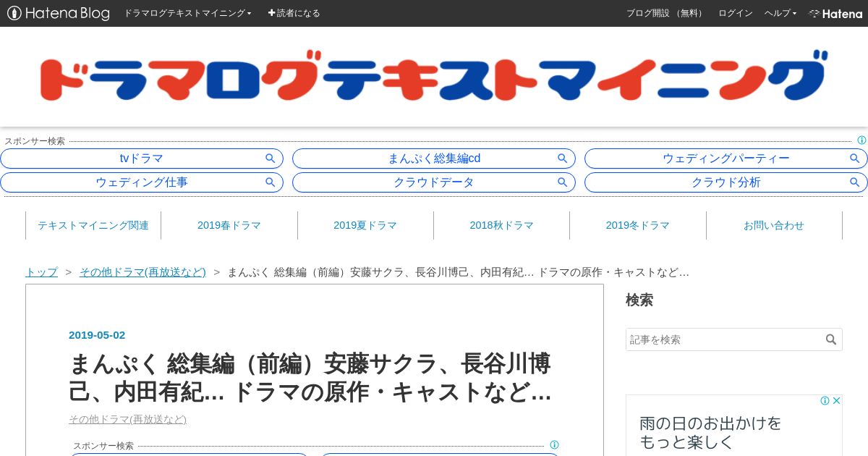Click info icon in article sponsor search
The image size is (868, 456).
pos(554,445)
